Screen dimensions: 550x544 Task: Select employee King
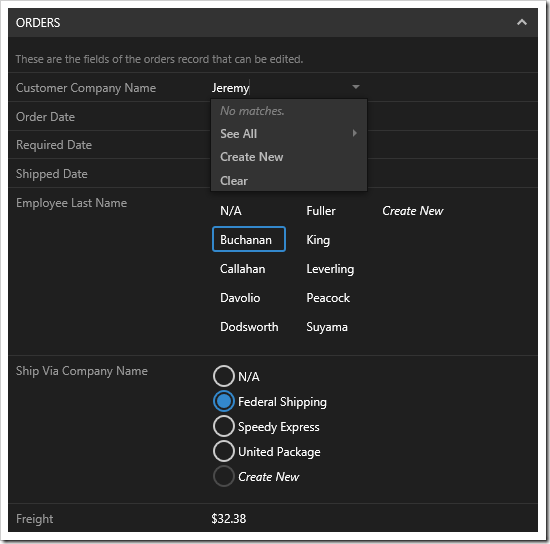pyautogui.click(x=318, y=240)
